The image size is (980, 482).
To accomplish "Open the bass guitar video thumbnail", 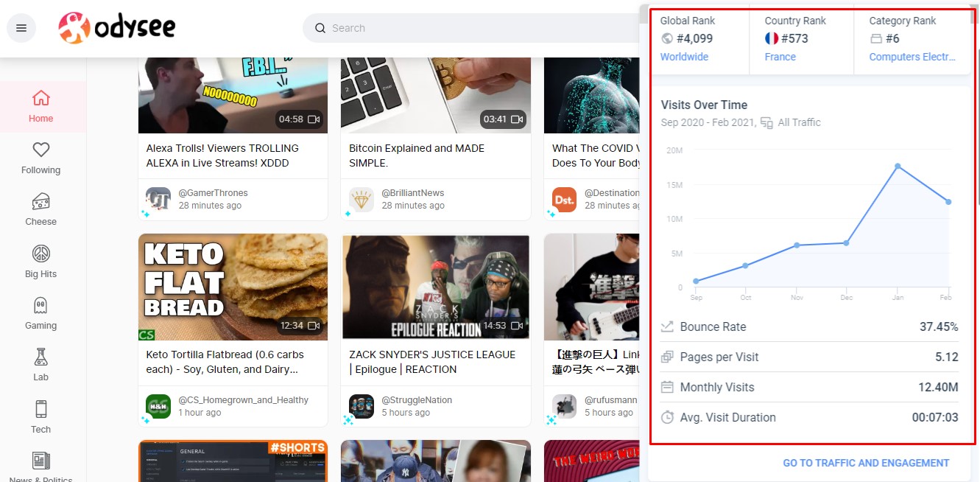I will pos(592,287).
